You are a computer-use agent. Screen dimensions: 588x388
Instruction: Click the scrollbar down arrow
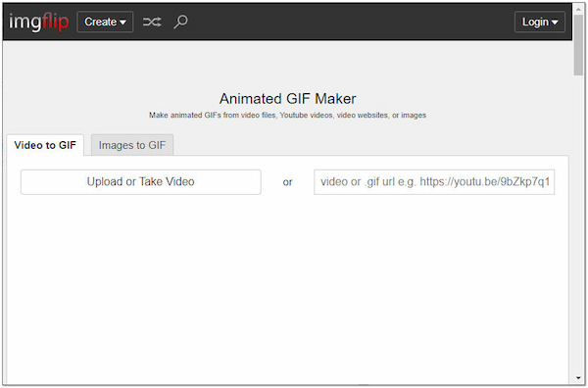click(x=578, y=378)
